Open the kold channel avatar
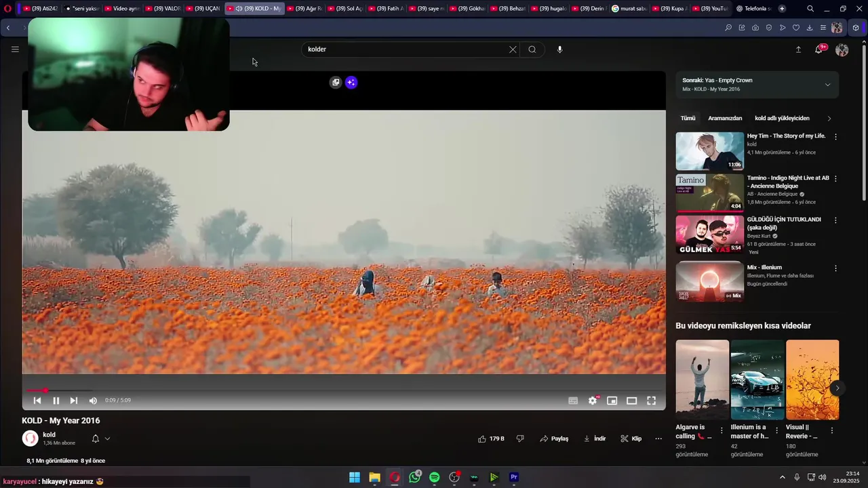The width and height of the screenshot is (868, 488). 30,439
